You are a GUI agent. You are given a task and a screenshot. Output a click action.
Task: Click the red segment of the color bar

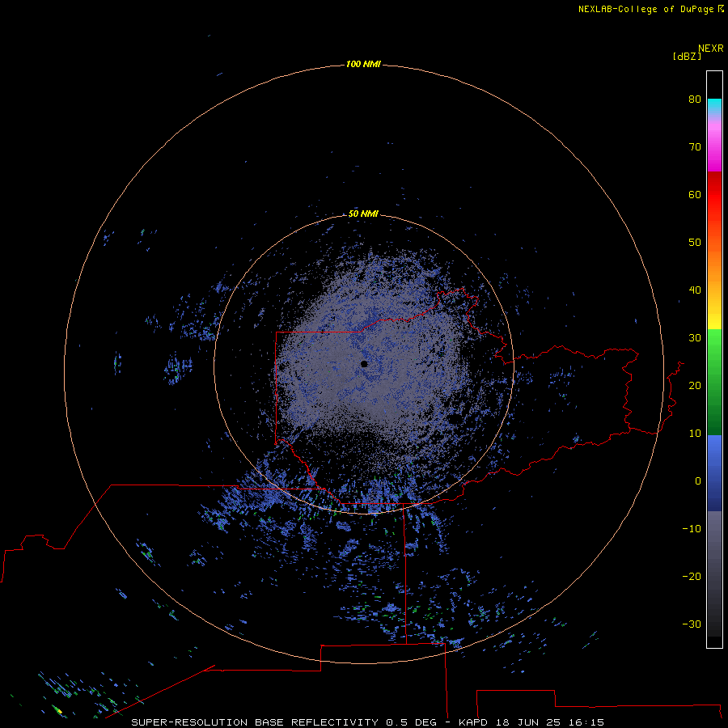(714, 195)
